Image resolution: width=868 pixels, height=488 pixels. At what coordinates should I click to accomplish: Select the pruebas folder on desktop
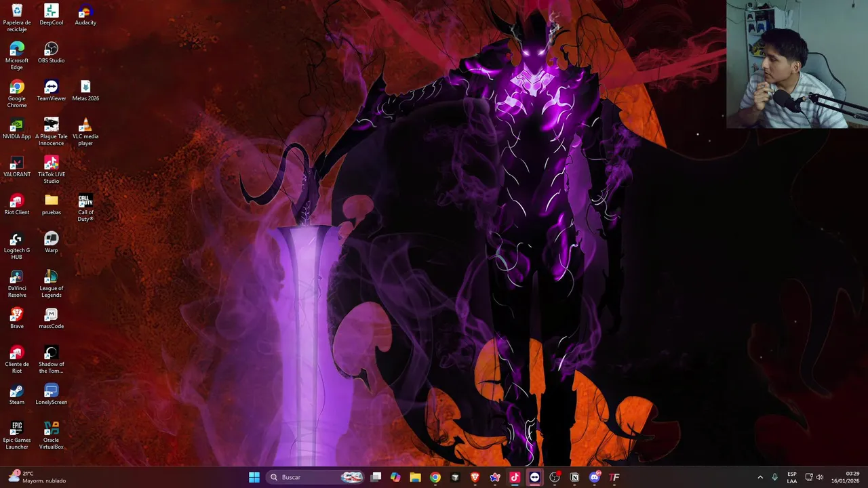52,205
